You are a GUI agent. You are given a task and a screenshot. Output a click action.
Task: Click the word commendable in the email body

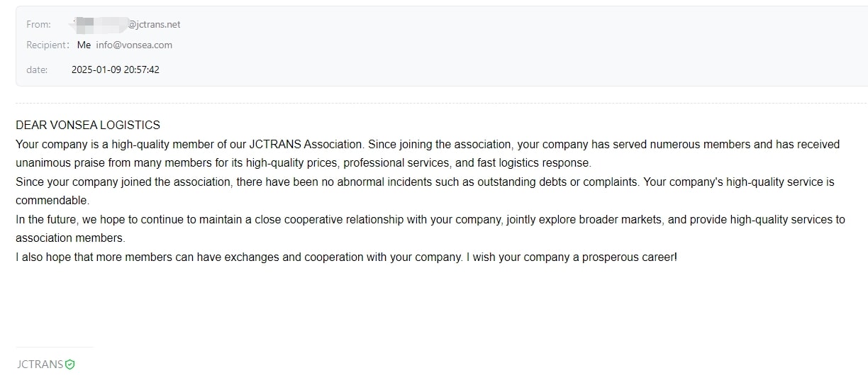[52, 201]
